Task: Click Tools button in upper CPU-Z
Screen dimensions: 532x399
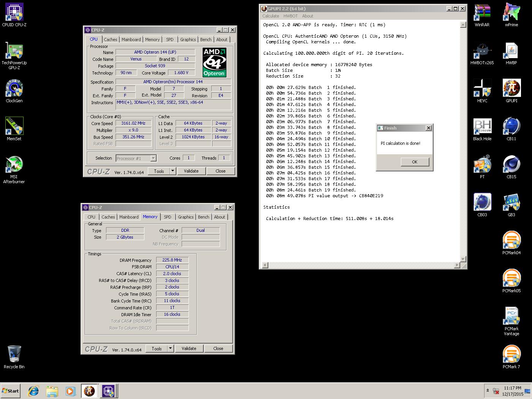Action: 159,171
